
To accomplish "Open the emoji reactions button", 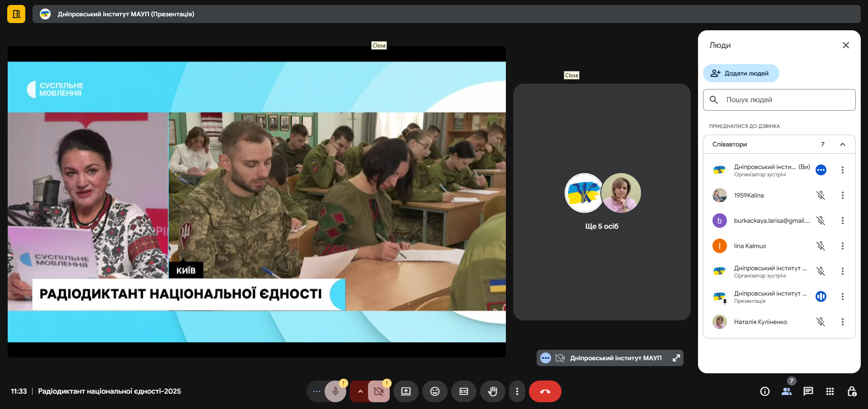I will [434, 391].
